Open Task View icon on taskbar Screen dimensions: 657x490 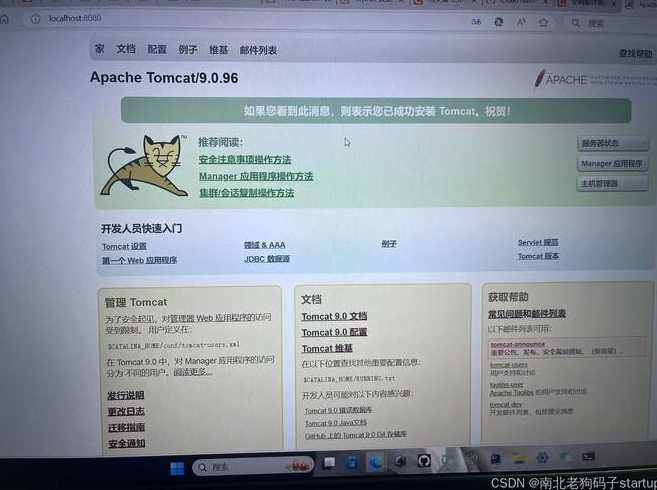click(329, 462)
